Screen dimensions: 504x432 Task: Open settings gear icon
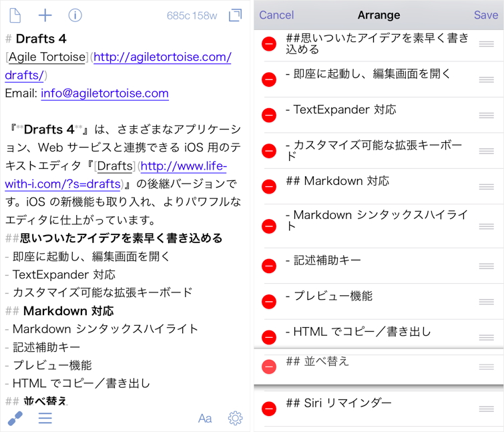click(235, 418)
